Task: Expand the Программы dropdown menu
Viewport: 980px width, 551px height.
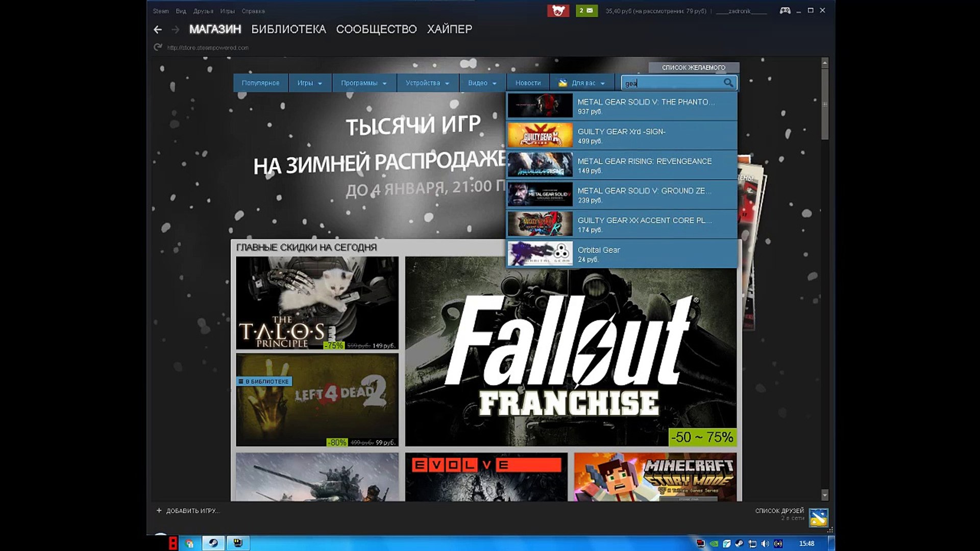Action: pyautogui.click(x=363, y=83)
